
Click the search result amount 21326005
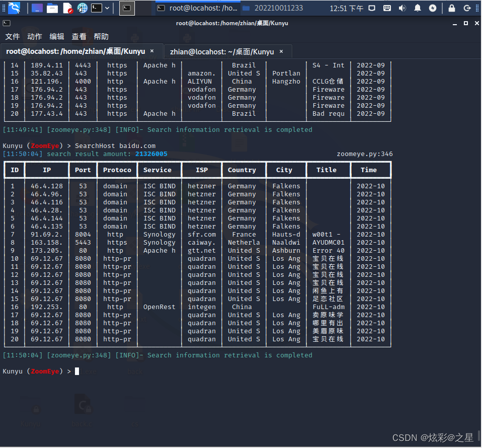pyautogui.click(x=151, y=154)
